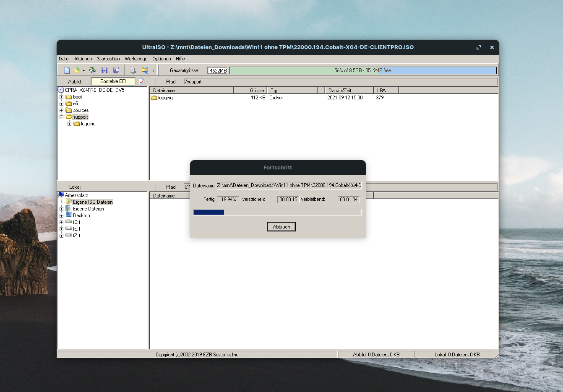This screenshot has height=392, width=563.
Task: Expand the (Z:) drive node
Action: pyautogui.click(x=61, y=236)
